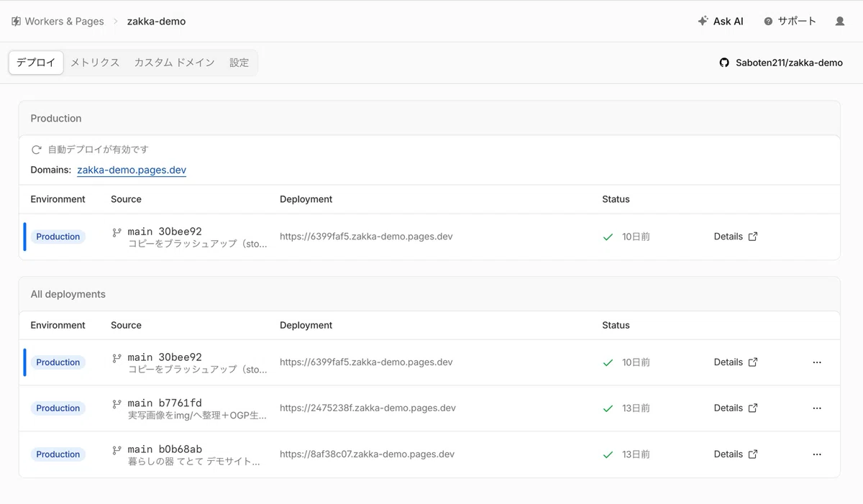Screen dimensions: 863x504
Task: Click checkmark status of 30bee92 in All deployments
Action: pyautogui.click(x=608, y=362)
